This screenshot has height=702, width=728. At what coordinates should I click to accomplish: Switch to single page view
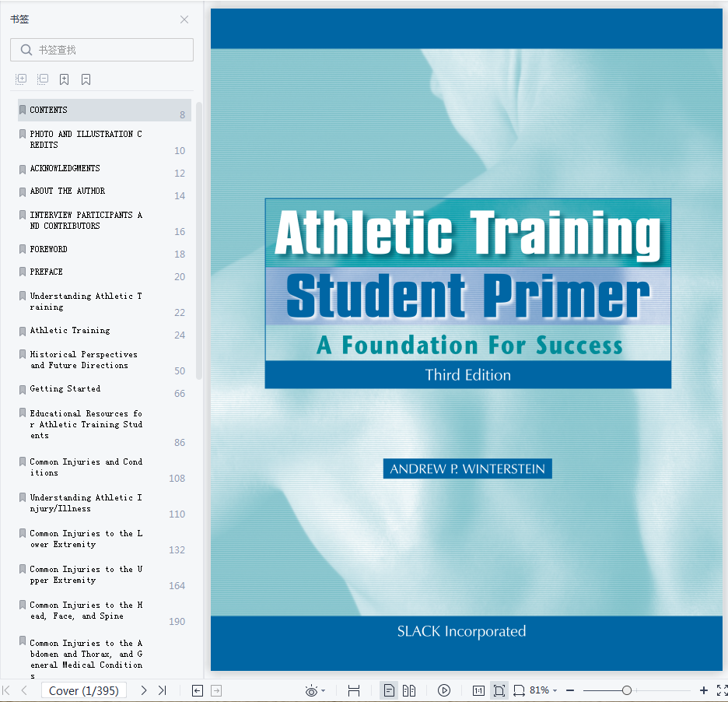[389, 691]
